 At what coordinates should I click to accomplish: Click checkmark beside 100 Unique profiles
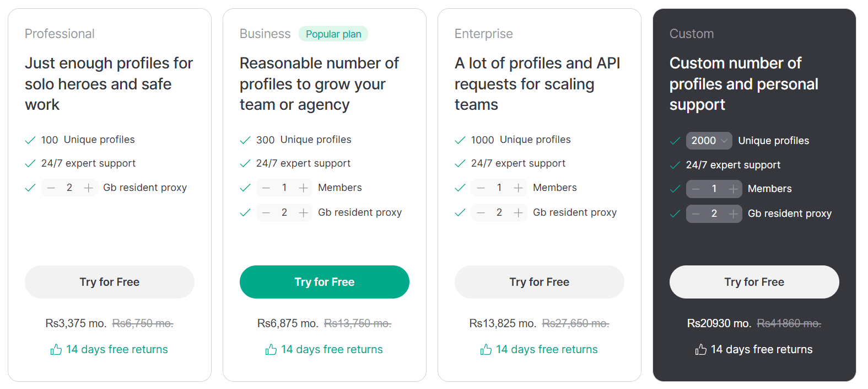click(30, 140)
